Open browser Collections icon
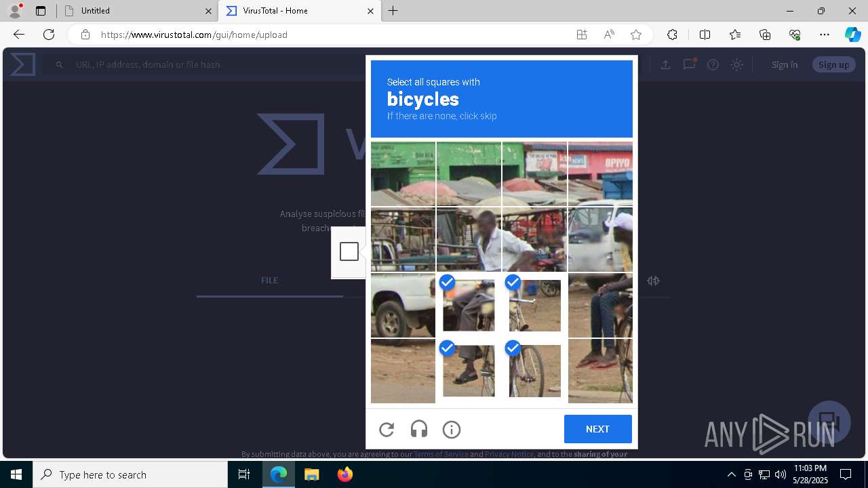The width and height of the screenshot is (868, 488). (x=765, y=35)
